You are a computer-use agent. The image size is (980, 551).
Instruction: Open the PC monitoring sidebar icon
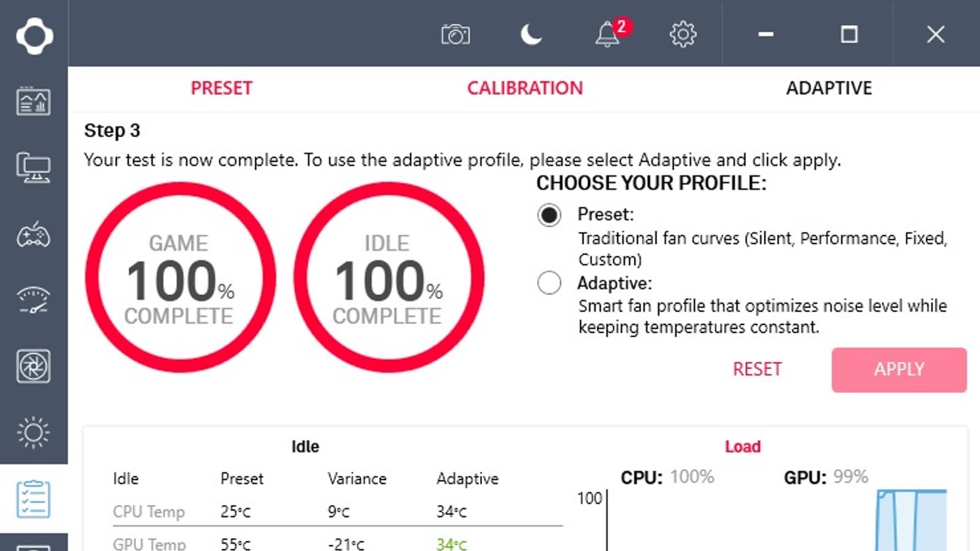[33, 102]
